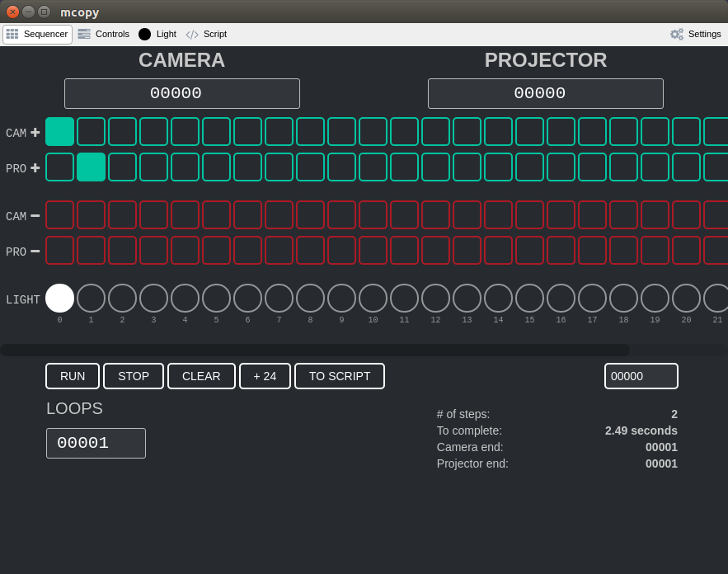Add steps with + 24 button
The image size is (728, 574).
265,376
